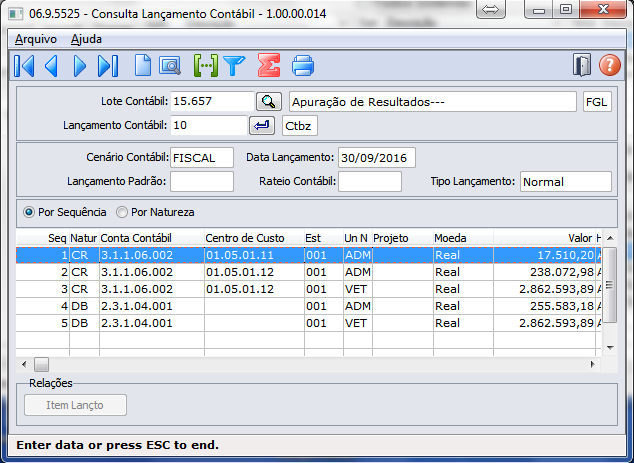
Task: Click the Conta Contábil column header
Action: pos(152,238)
